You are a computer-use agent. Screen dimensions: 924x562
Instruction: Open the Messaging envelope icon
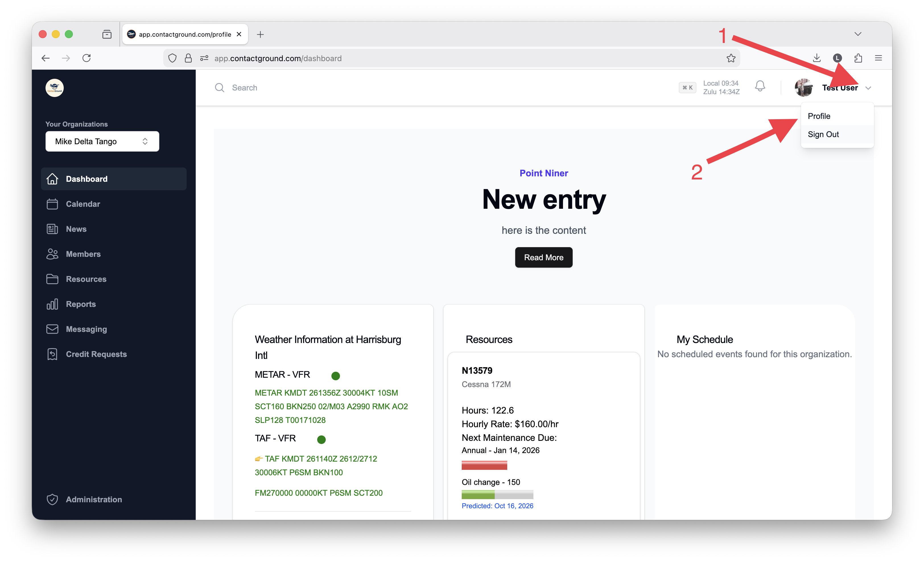tap(53, 329)
